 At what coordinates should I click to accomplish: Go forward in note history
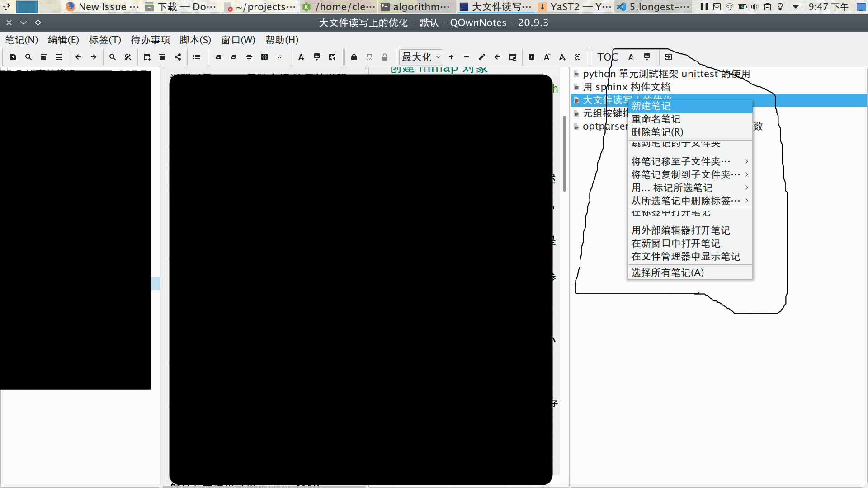point(94,57)
